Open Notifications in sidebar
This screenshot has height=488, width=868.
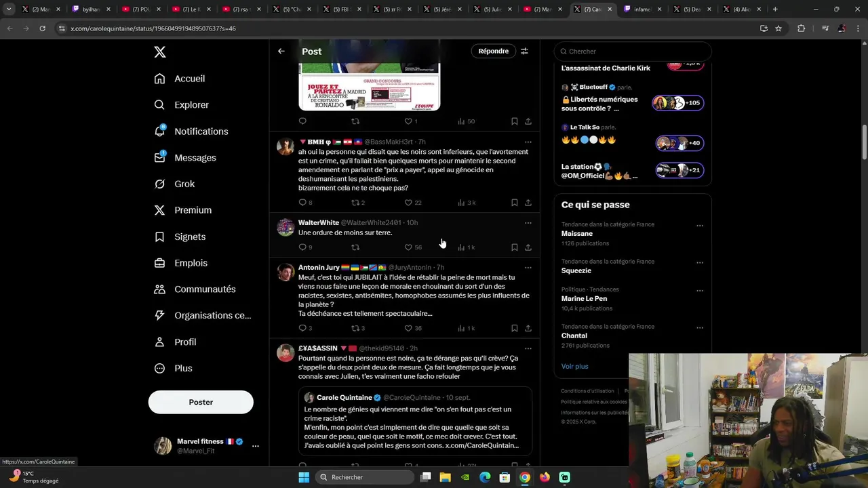click(x=192, y=131)
